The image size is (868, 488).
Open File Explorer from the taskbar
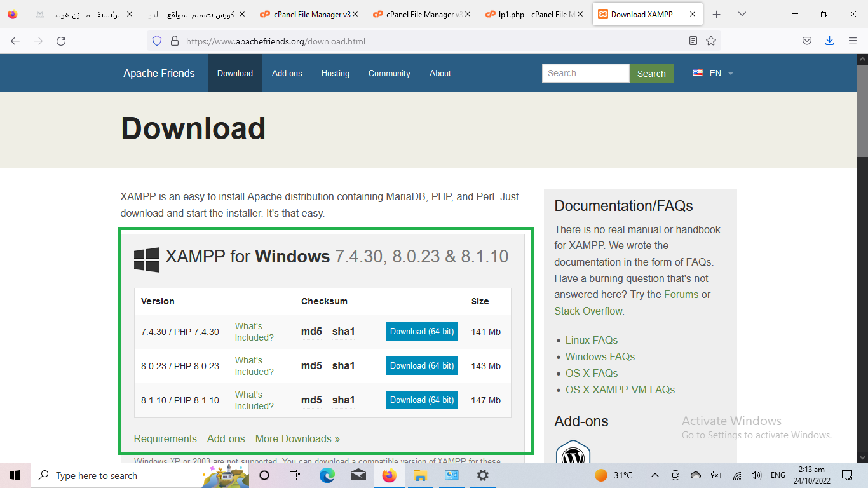(x=420, y=475)
